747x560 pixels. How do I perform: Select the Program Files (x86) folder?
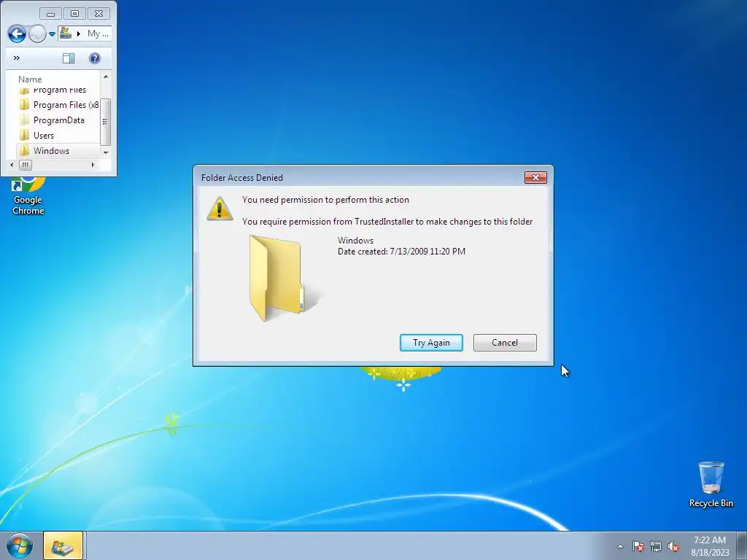coord(58,105)
